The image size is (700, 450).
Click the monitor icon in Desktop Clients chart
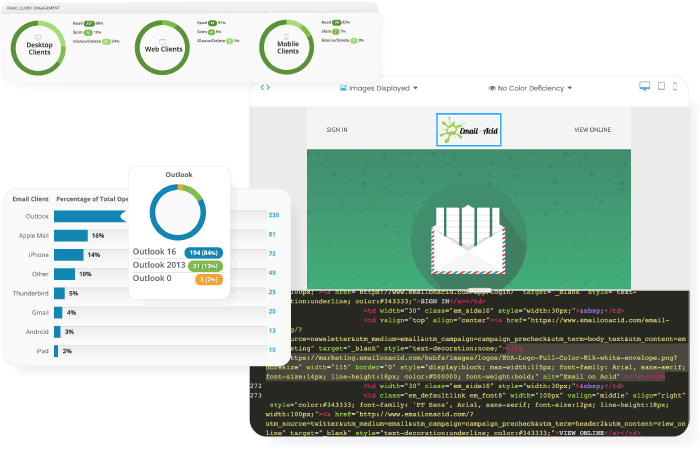point(38,38)
